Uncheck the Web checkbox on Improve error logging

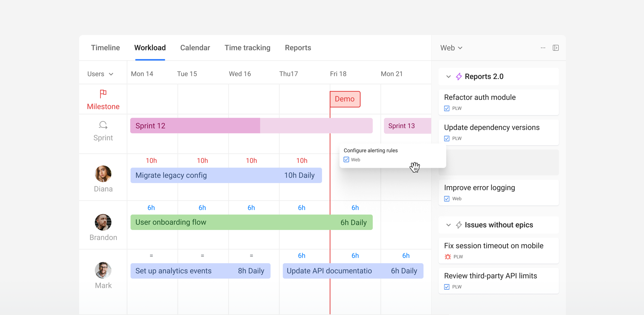point(447,198)
